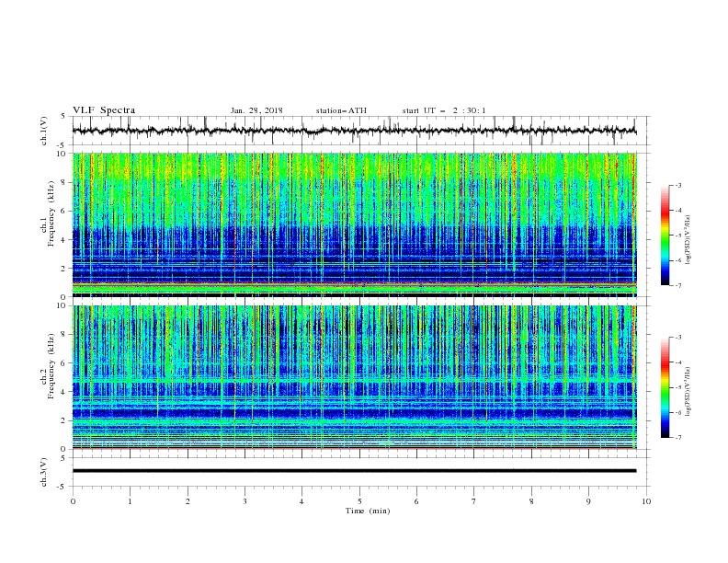
Task: Click time axis tick label "5" above Time (min)
Action: pyautogui.click(x=359, y=501)
